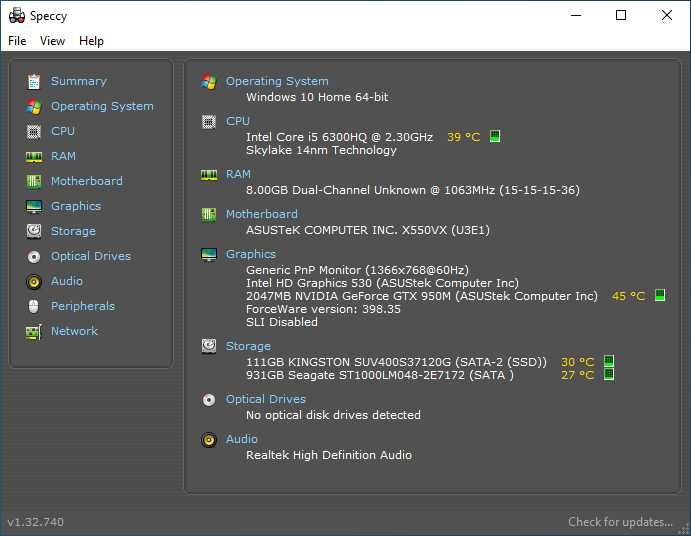Click the RAM module icon in sidebar
The height and width of the screenshot is (536, 691).
coord(34,156)
